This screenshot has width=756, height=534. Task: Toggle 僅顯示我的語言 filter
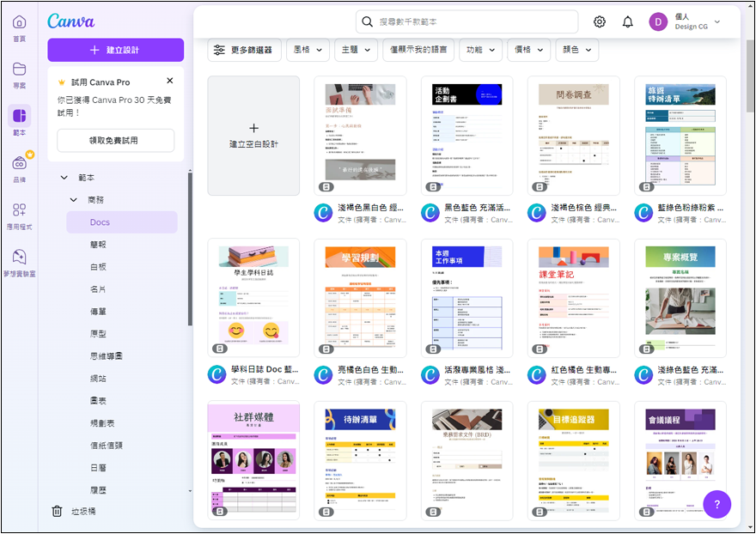point(418,50)
